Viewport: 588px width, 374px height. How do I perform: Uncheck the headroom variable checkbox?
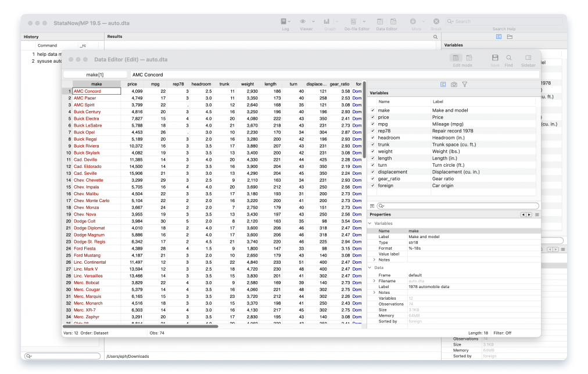pos(373,138)
